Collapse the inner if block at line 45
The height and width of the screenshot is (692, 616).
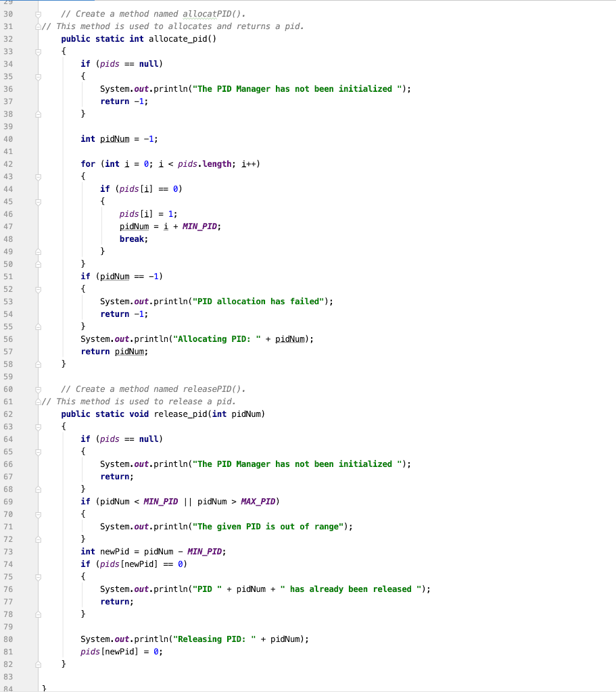38,201
